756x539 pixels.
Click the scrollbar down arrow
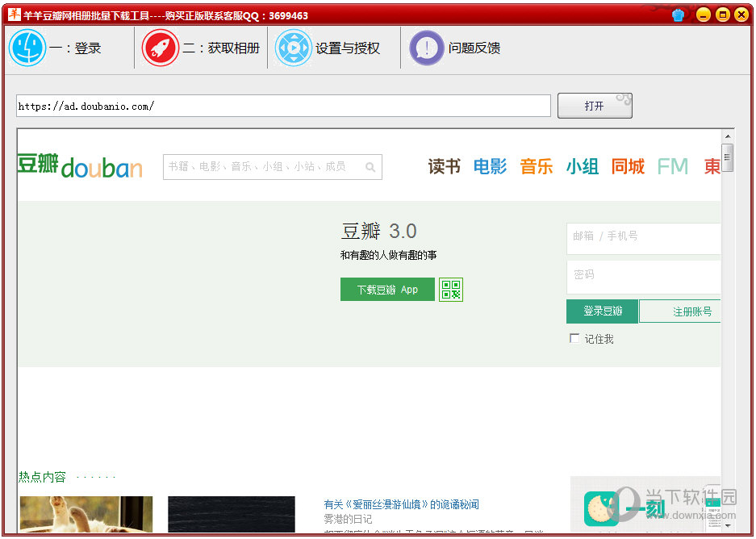coord(728,525)
